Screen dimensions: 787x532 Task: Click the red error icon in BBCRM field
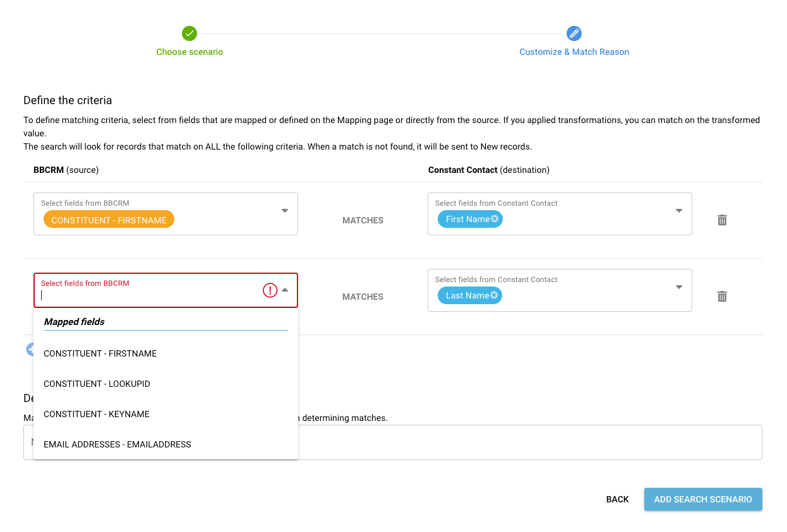pyautogui.click(x=270, y=290)
